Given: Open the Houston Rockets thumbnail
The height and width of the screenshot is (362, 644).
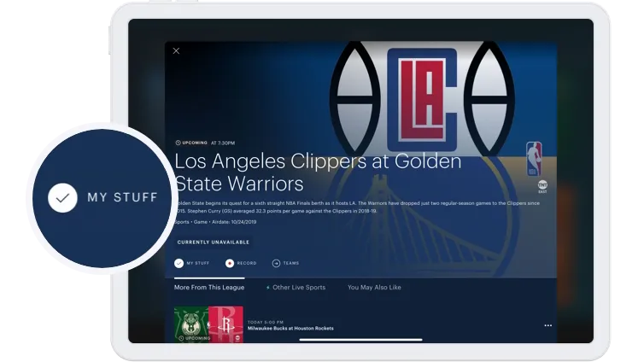Looking at the screenshot, I should tap(225, 324).
